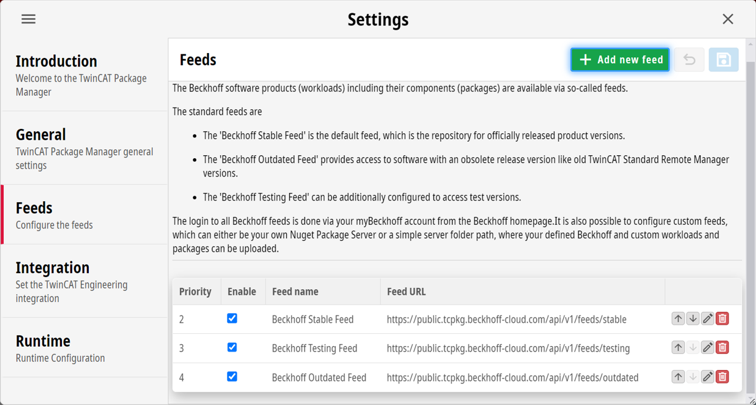Image resolution: width=756 pixels, height=405 pixels.
Task: Disable the Beckhoff Stable Feed checkbox
Action: pyautogui.click(x=232, y=319)
